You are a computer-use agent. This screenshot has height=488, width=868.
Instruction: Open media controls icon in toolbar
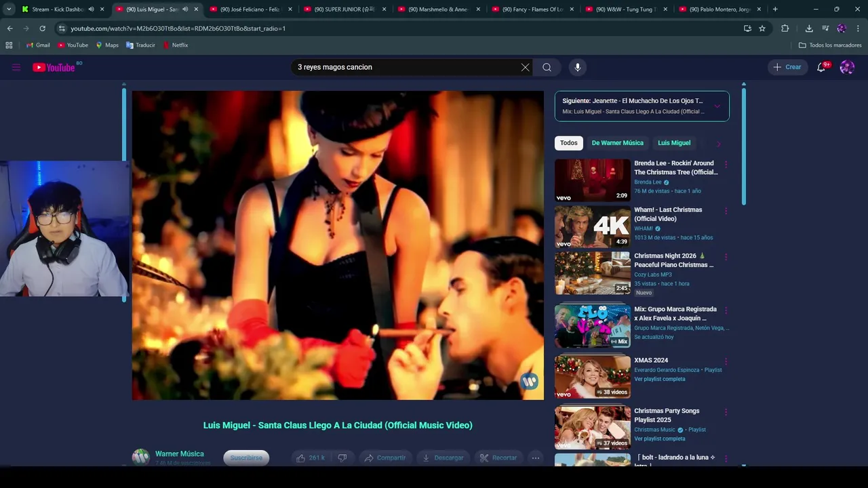pyautogui.click(x=825, y=28)
